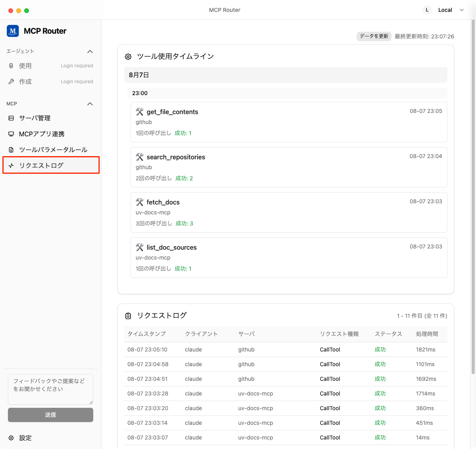The width and height of the screenshot is (476, 449).
Task: Click the clipboard icon beside リクエストログ heading
Action: [x=128, y=316]
